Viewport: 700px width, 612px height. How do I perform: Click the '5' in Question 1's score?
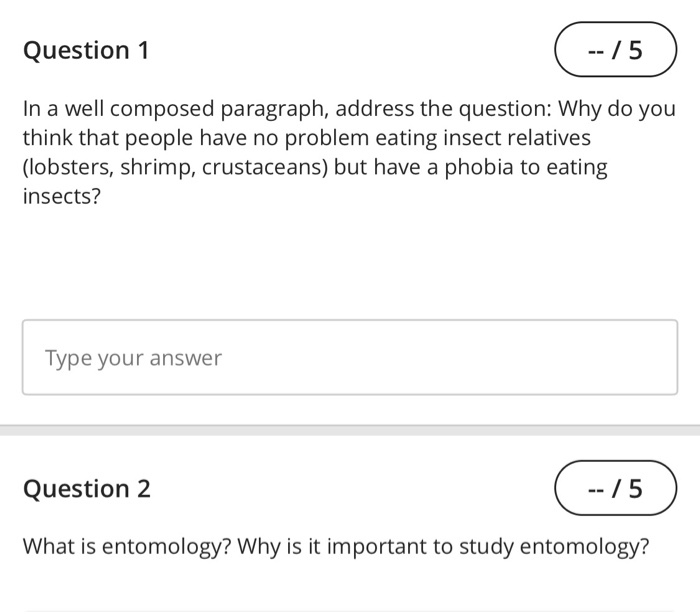point(636,50)
